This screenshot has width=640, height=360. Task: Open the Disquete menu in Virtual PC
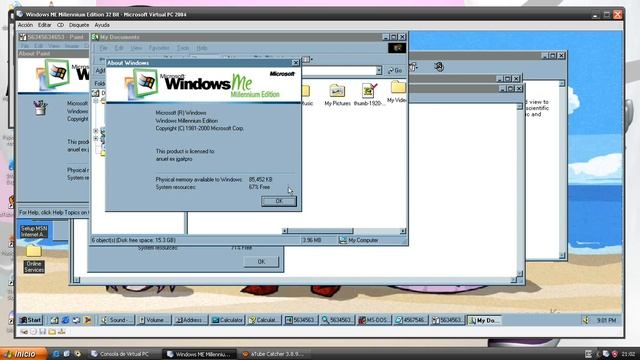(79, 25)
